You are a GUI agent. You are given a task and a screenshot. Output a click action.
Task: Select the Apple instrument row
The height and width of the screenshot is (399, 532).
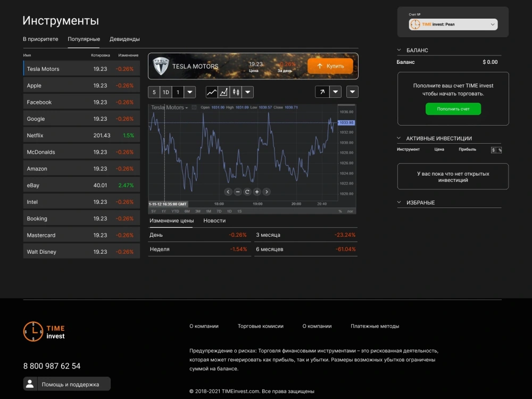tap(81, 85)
